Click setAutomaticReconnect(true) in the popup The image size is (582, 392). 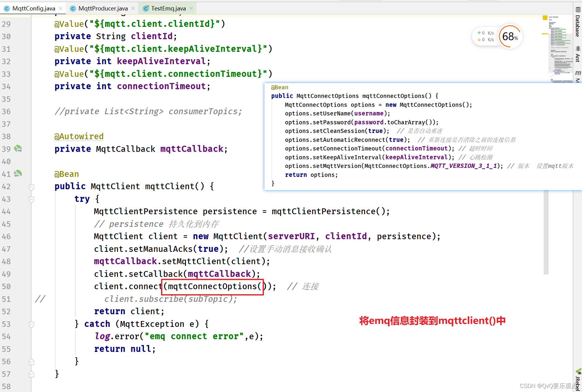pyautogui.click(x=348, y=140)
